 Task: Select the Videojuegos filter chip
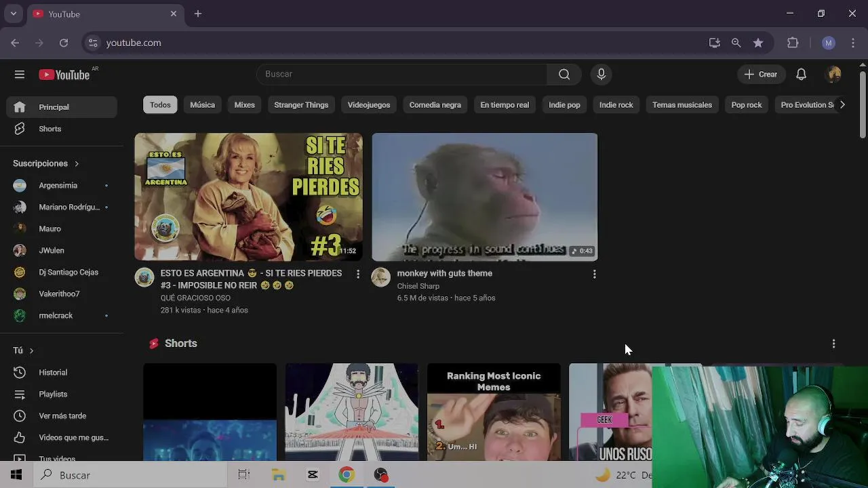(x=369, y=105)
